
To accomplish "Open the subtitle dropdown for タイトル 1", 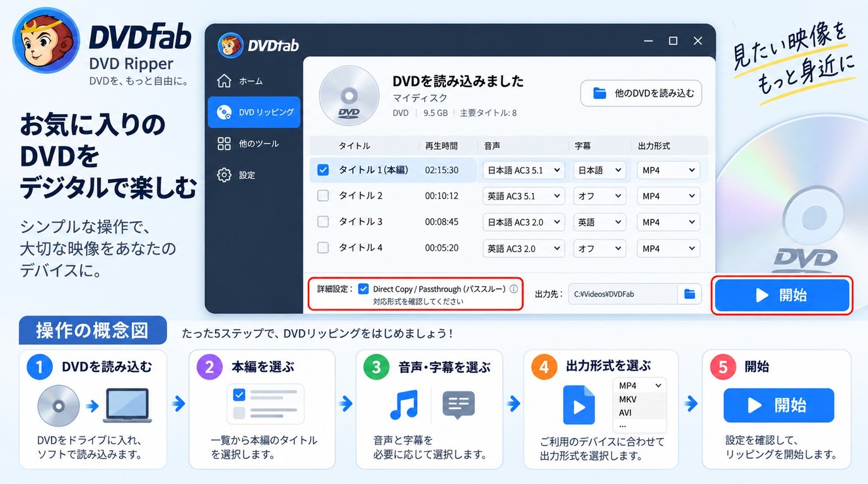I will pyautogui.click(x=599, y=170).
